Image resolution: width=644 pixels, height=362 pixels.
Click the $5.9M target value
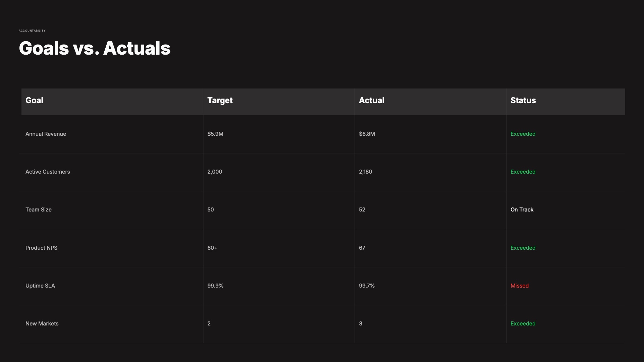tap(215, 134)
